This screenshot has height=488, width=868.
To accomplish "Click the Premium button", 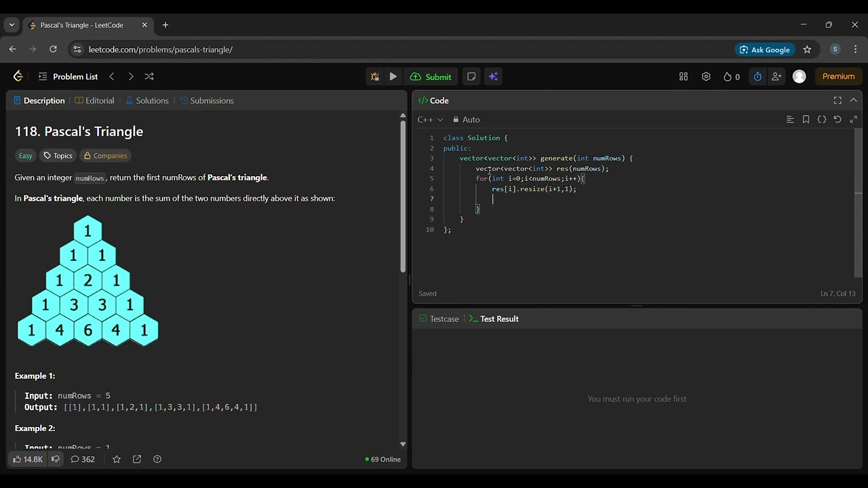I will [x=839, y=77].
